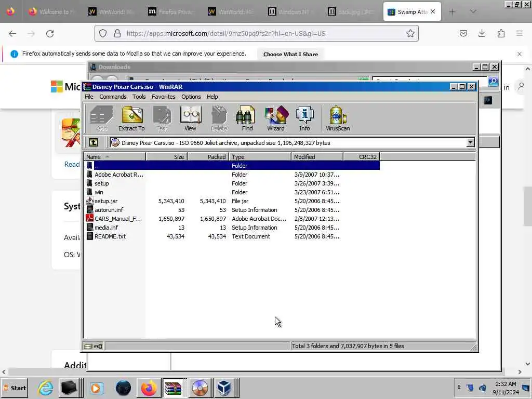The image size is (532, 399).
Task: Select the setup folder row
Action: [x=232, y=183]
